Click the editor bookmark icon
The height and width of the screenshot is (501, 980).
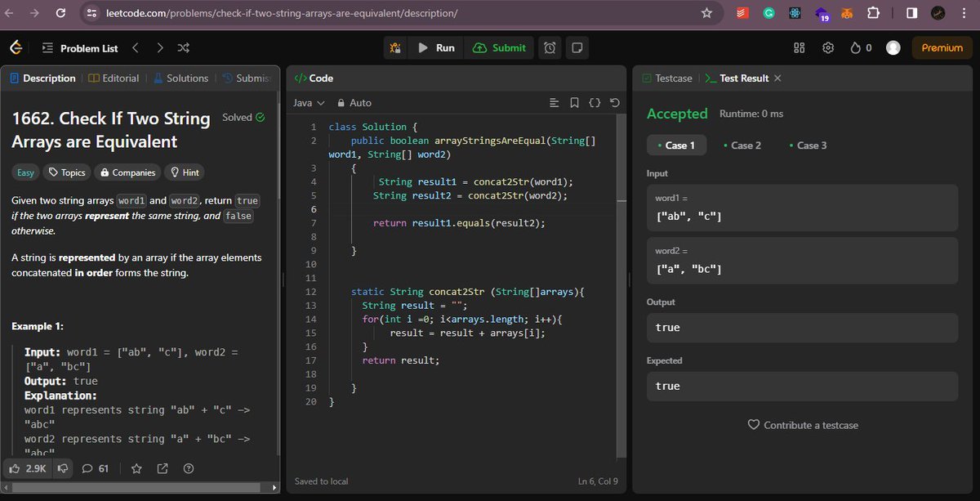click(575, 103)
